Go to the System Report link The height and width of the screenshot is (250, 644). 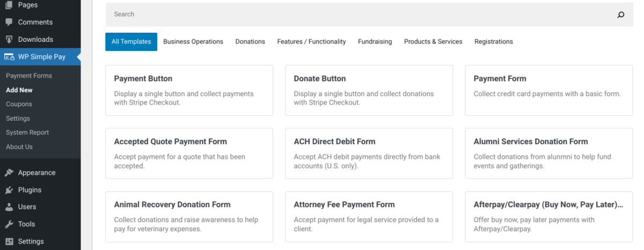[27, 133]
